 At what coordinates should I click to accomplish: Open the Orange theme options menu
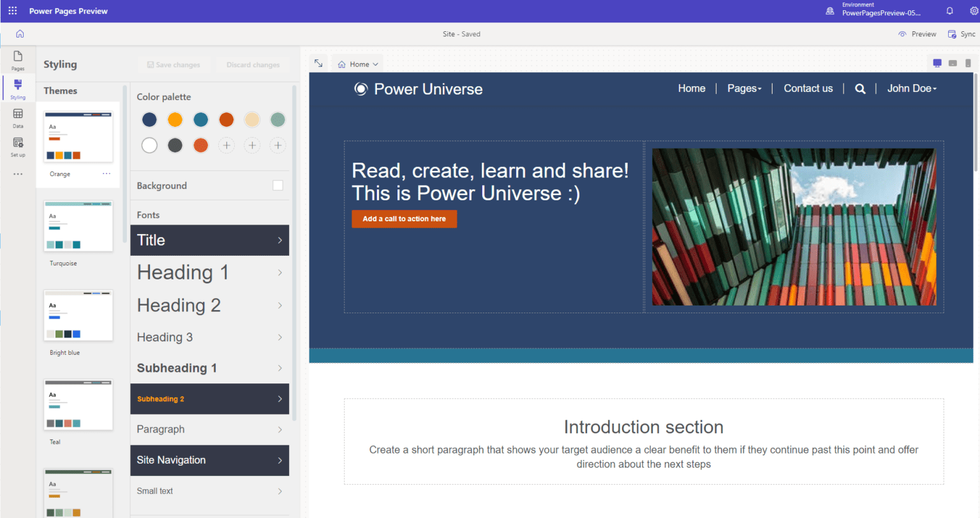click(106, 174)
